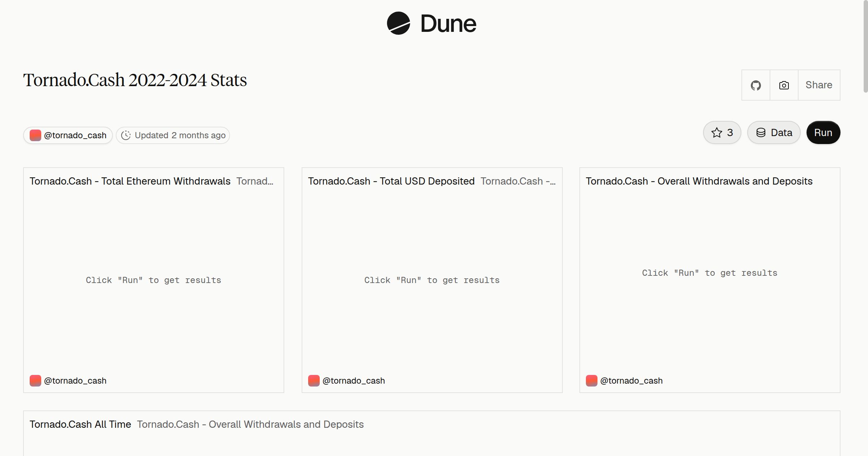Open the Total Ethereum Withdrawals card title
The height and width of the screenshot is (456, 868).
[x=130, y=181]
